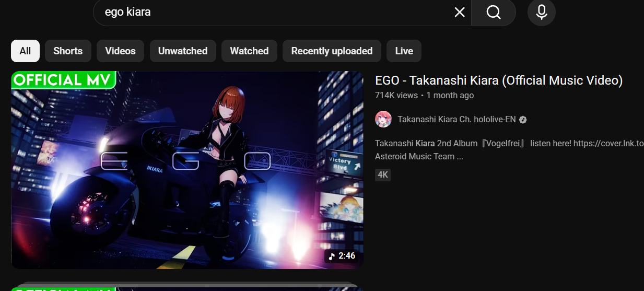The image size is (644, 291).
Task: Select the Live filter chip
Action: pos(404,51)
